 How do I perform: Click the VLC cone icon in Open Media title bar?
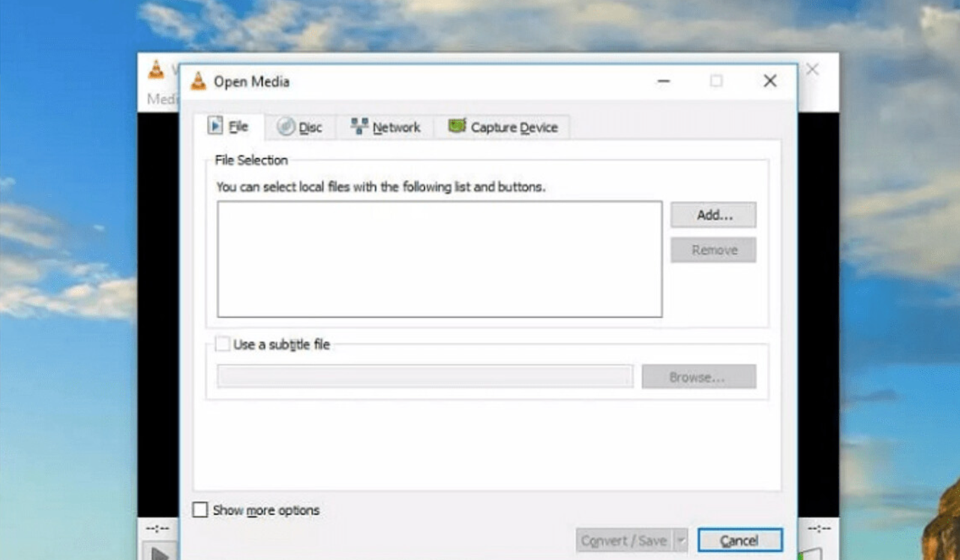pyautogui.click(x=198, y=81)
